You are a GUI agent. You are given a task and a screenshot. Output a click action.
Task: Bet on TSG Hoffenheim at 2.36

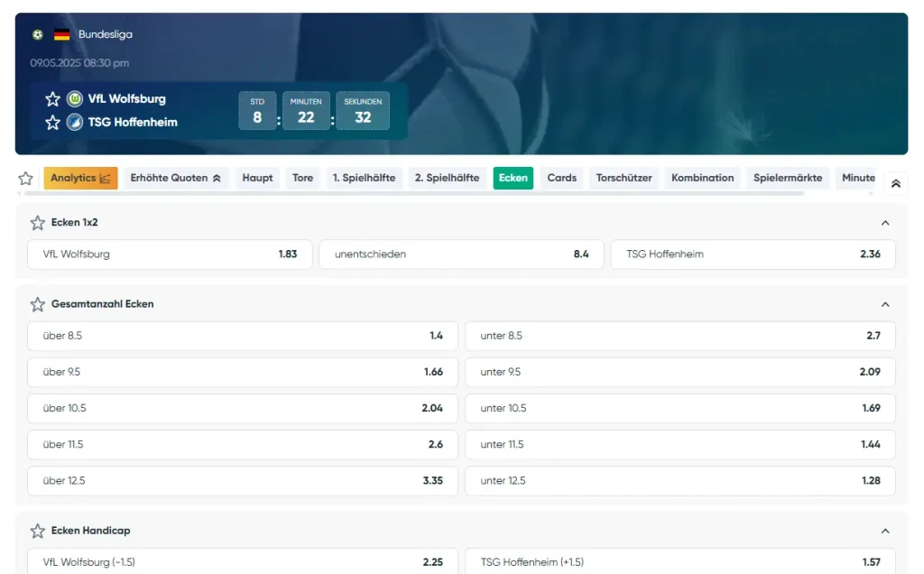coord(753,255)
